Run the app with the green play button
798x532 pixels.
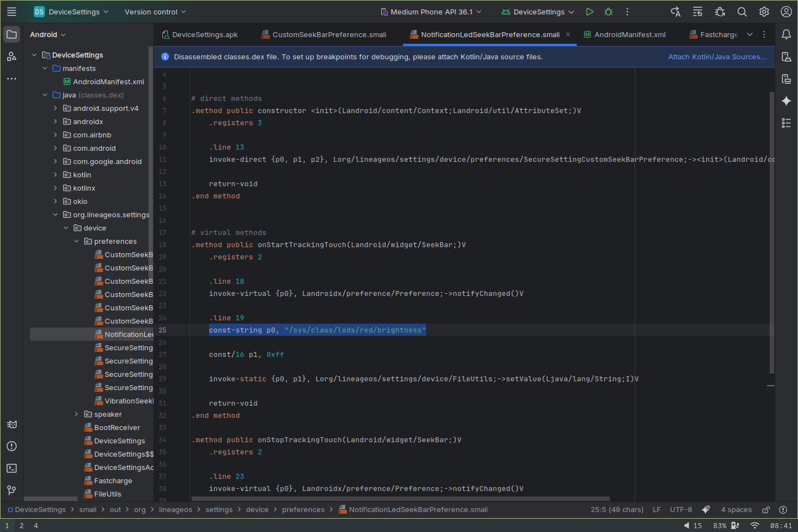[x=589, y=12]
